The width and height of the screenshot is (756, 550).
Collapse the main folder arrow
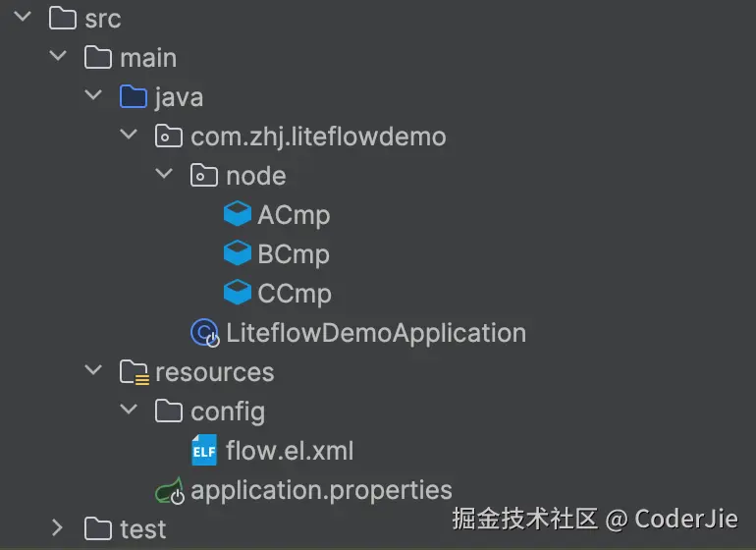click(59, 57)
